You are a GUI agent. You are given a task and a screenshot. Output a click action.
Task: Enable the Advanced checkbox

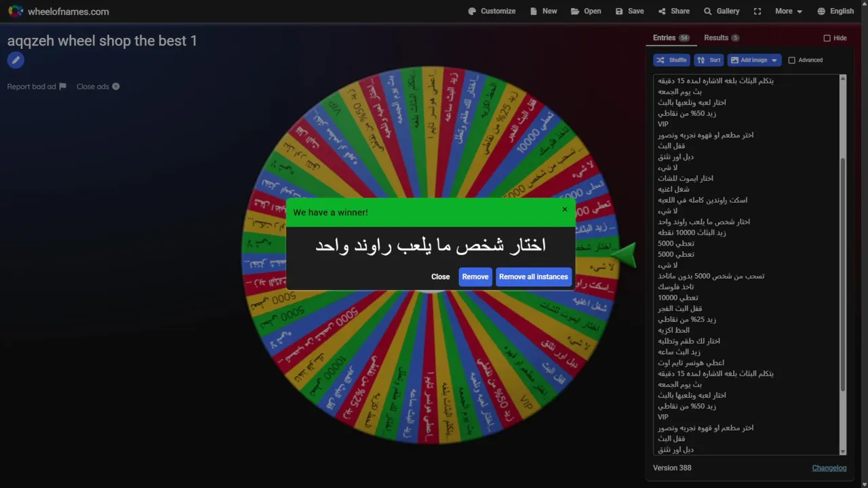pos(791,60)
